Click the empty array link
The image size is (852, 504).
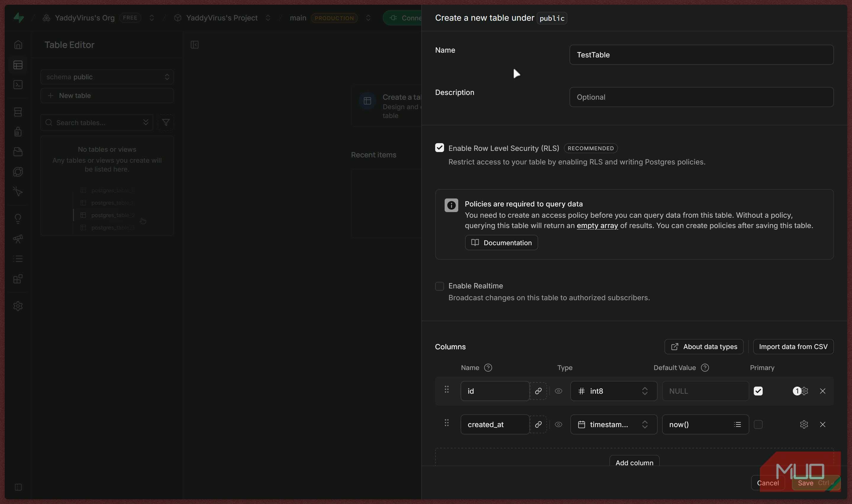click(x=597, y=225)
